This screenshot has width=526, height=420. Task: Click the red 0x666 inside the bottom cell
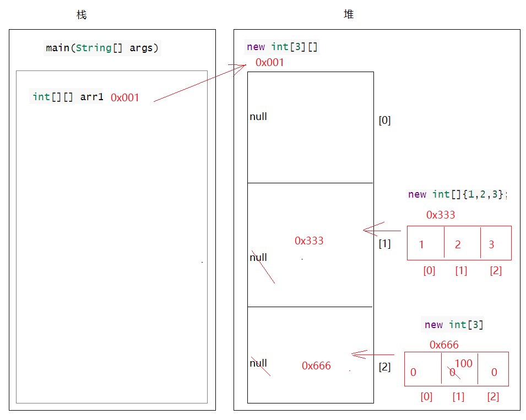tap(316, 366)
